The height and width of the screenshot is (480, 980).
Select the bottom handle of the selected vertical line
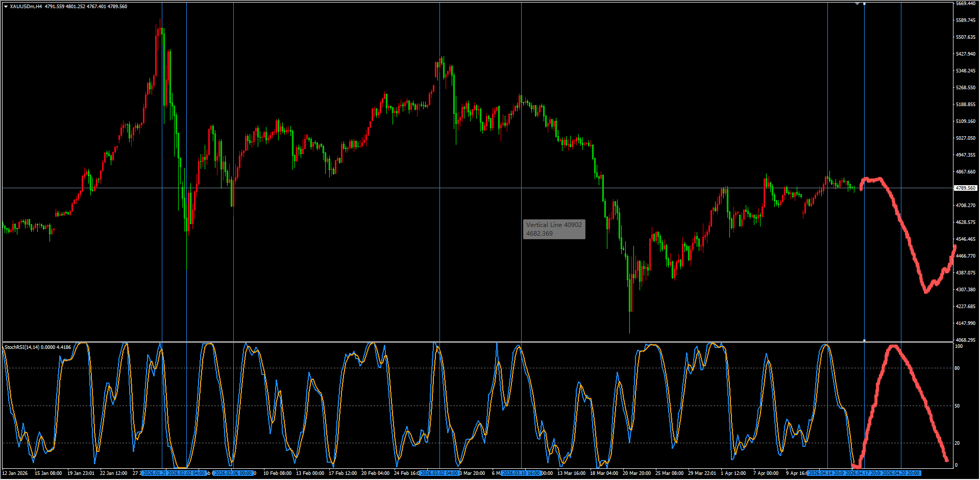coord(864,340)
